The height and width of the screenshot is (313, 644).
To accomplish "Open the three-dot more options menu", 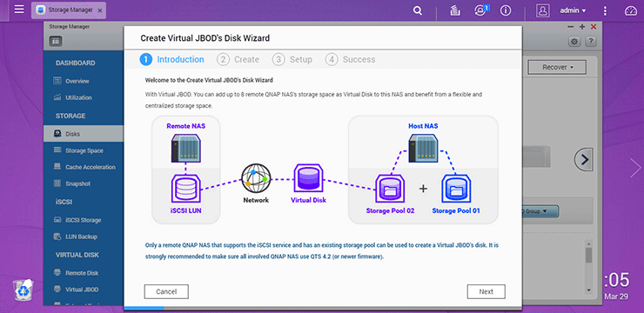I will coord(605,10).
